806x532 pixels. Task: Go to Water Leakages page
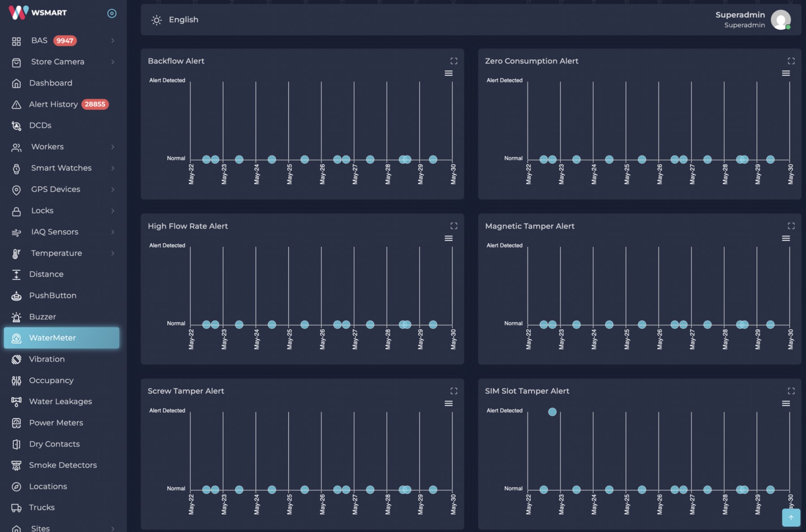pos(62,402)
